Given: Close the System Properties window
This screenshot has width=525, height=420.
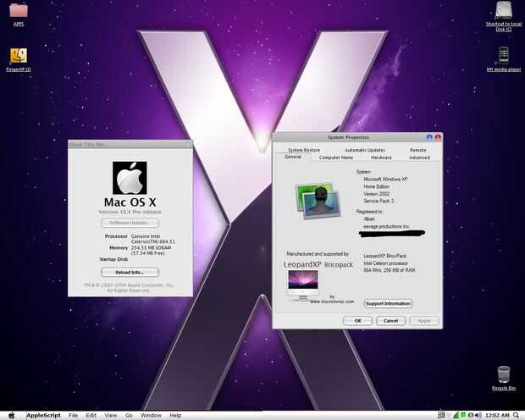Looking at the screenshot, I should (438, 138).
